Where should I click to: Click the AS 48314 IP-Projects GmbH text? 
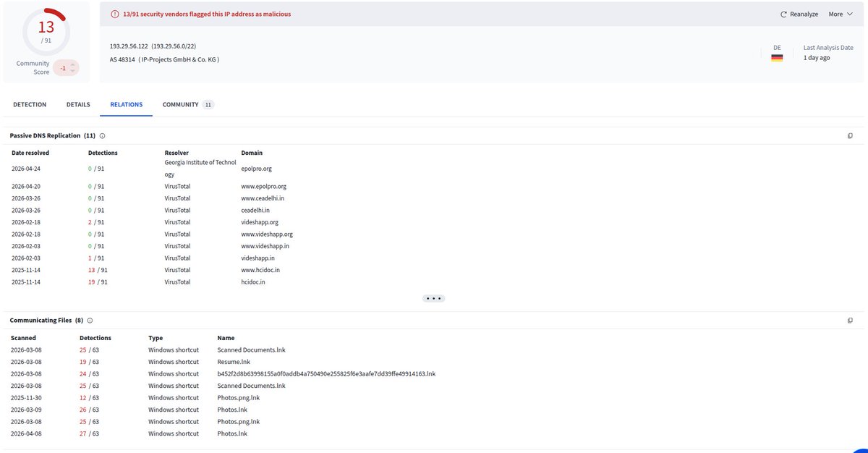164,59
